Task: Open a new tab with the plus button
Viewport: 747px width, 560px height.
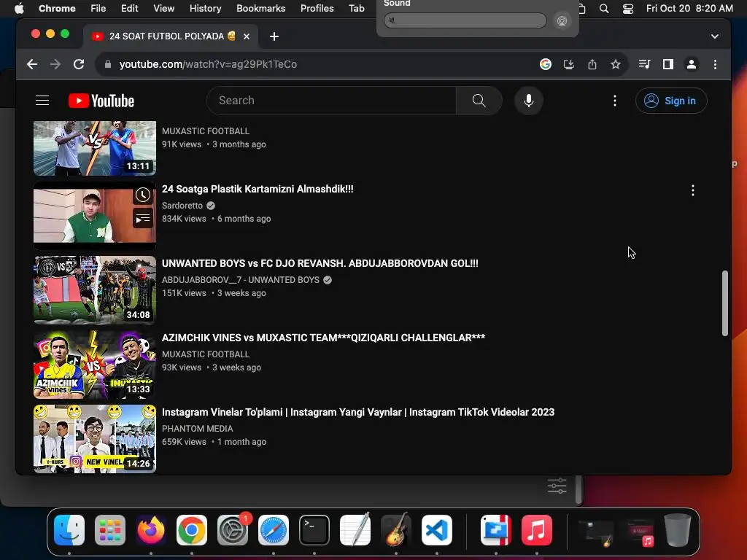Action: [x=274, y=36]
